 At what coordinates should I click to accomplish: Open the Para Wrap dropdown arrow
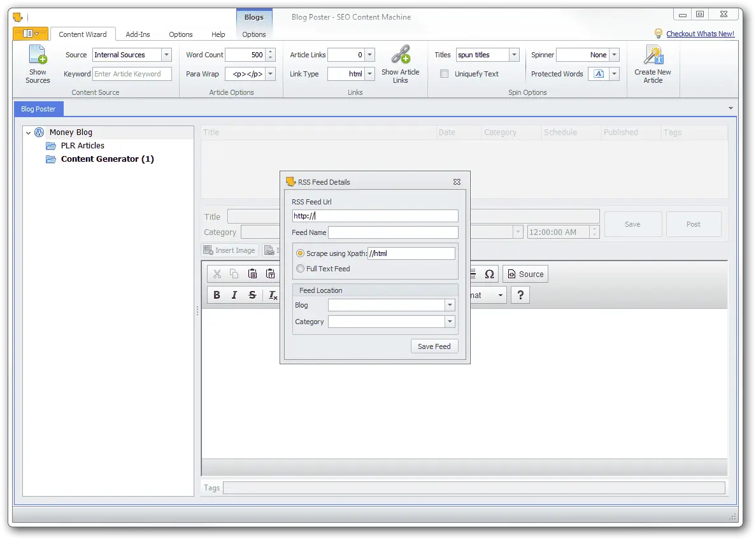click(x=271, y=74)
